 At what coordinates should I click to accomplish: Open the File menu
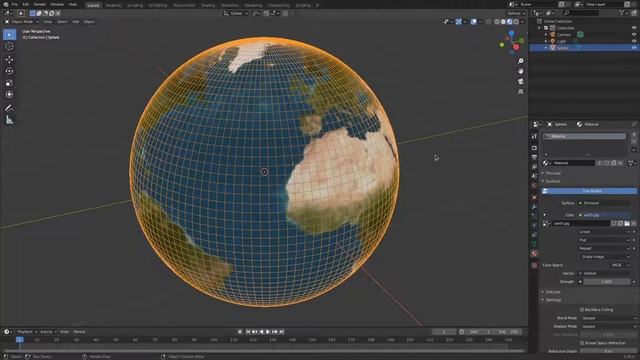(x=15, y=4)
